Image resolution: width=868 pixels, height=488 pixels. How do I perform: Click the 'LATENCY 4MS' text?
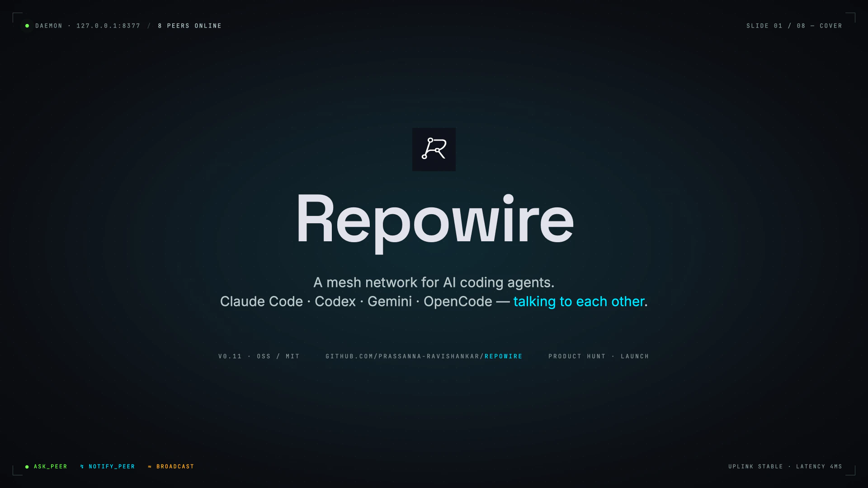[x=819, y=467]
